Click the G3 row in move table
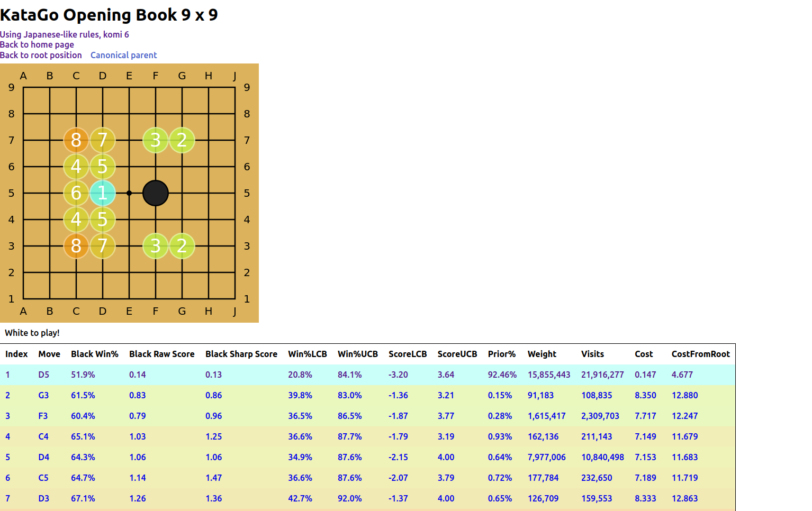Screen dimensions: 812x511 click(x=43, y=395)
